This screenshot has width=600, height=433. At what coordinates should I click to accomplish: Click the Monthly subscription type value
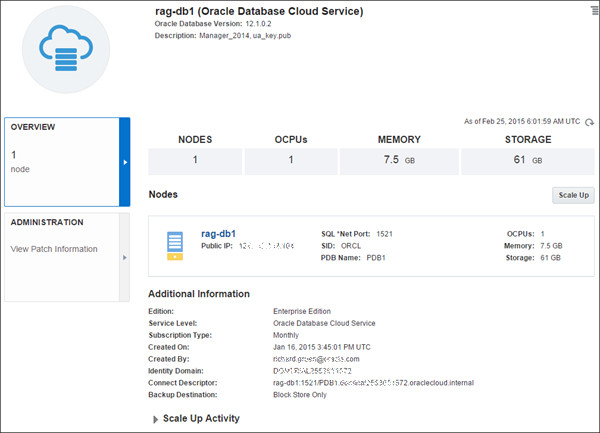[286, 335]
